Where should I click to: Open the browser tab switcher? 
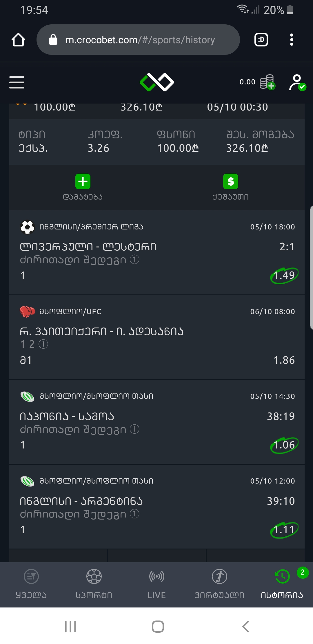[261, 40]
